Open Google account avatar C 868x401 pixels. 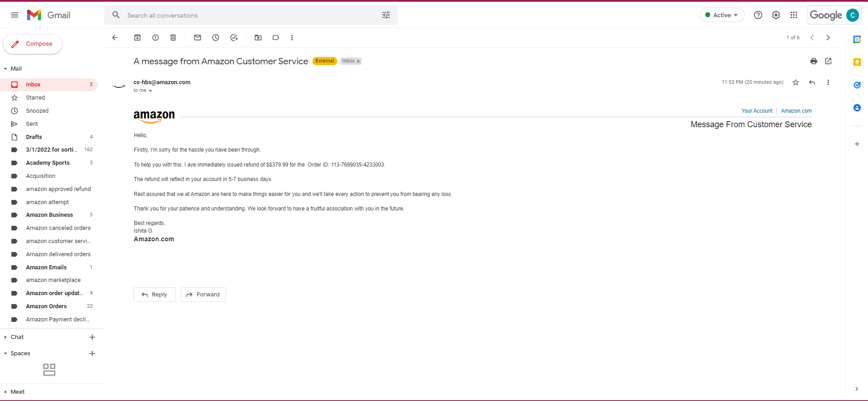click(853, 15)
